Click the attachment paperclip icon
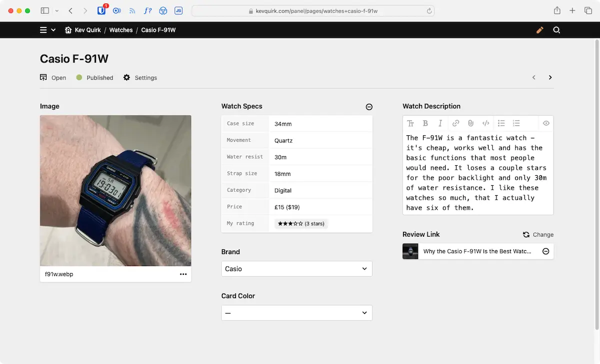Viewport: 600px width, 364px height. [470, 123]
